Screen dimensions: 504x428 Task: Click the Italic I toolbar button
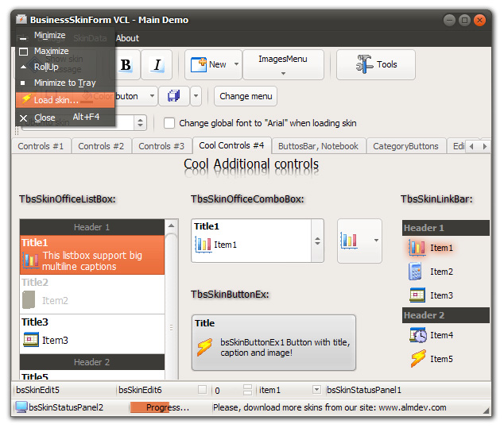(x=157, y=65)
